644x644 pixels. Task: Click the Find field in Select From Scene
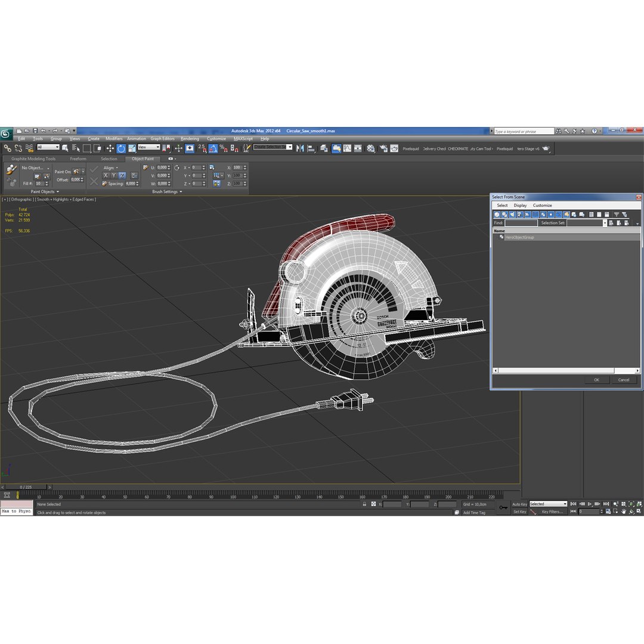point(521,223)
